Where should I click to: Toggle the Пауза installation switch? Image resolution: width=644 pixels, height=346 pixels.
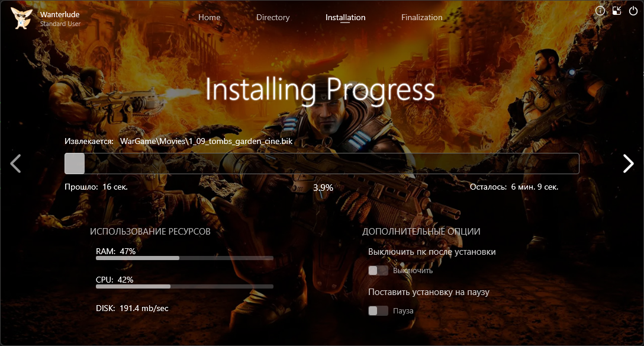[378, 310]
